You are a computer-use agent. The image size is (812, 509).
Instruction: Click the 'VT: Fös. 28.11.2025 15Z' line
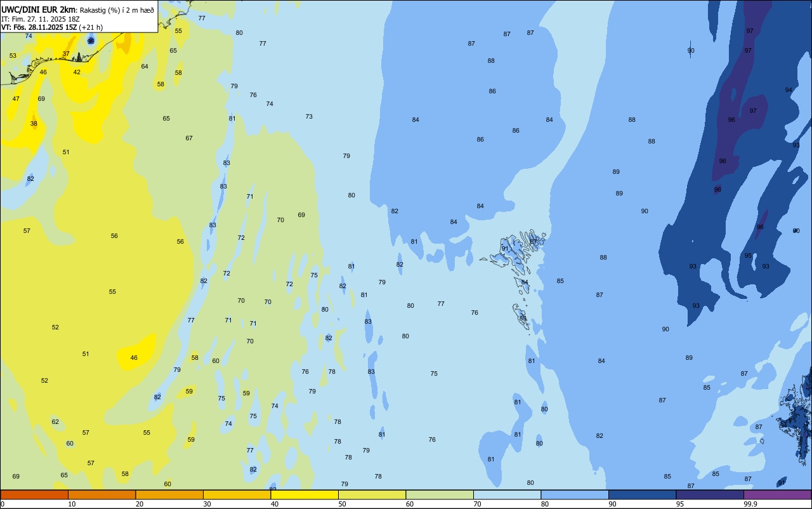tap(39, 27)
